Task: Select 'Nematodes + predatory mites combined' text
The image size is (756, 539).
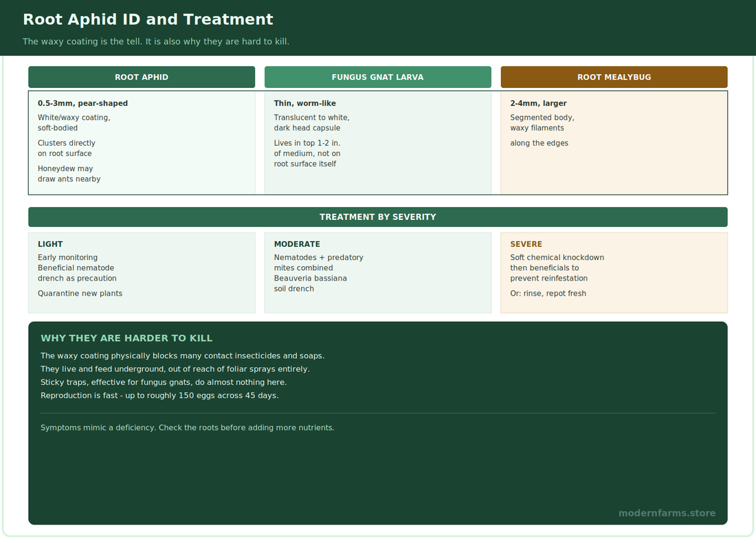Action: (319, 263)
